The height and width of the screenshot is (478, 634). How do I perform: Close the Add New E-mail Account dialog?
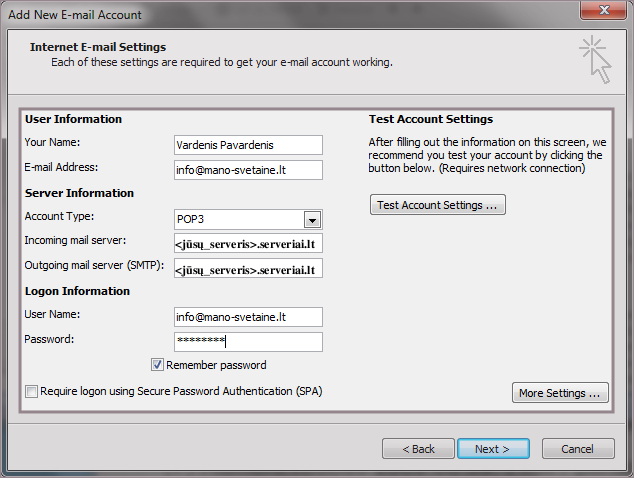(603, 13)
